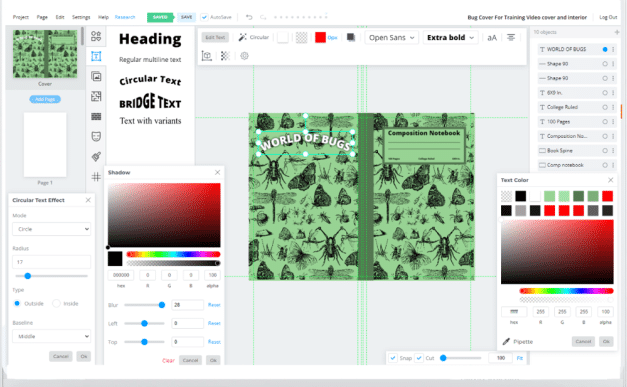This screenshot has width=627, height=387.
Task: Click the redo arrow
Action: (263, 17)
